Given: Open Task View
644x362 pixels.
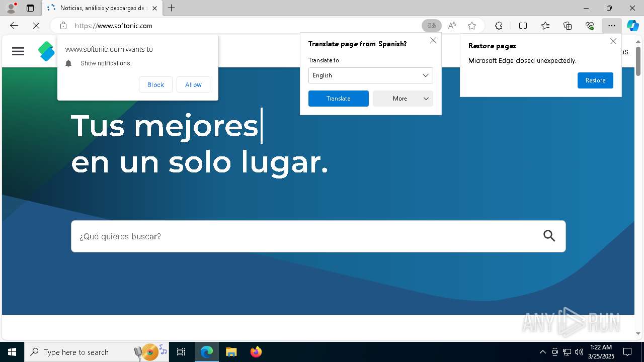Looking at the screenshot, I should pyautogui.click(x=181, y=352).
